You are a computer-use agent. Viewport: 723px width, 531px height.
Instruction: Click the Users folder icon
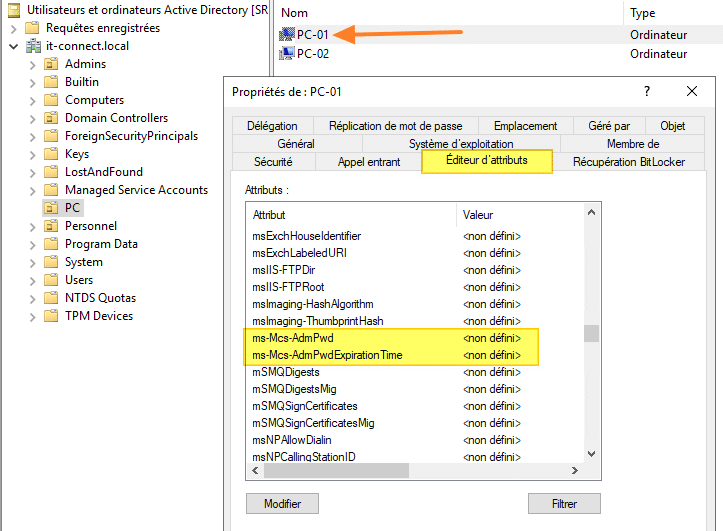click(x=51, y=279)
